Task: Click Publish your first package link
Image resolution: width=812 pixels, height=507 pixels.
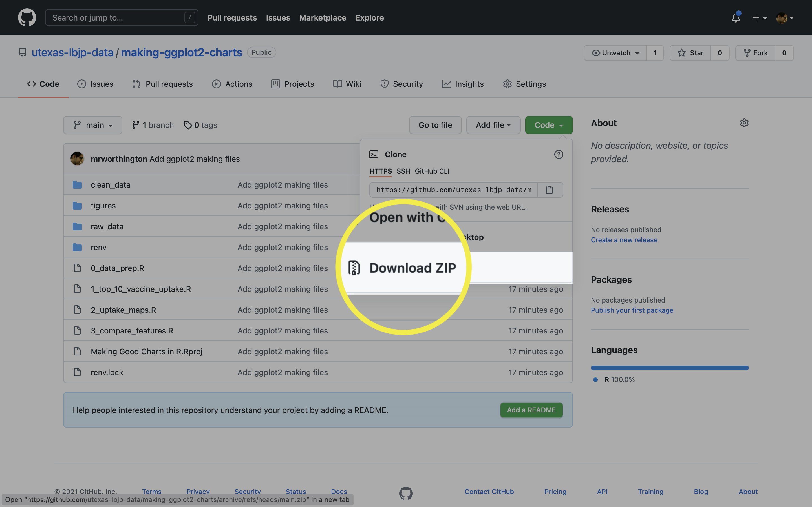Action: tap(632, 310)
